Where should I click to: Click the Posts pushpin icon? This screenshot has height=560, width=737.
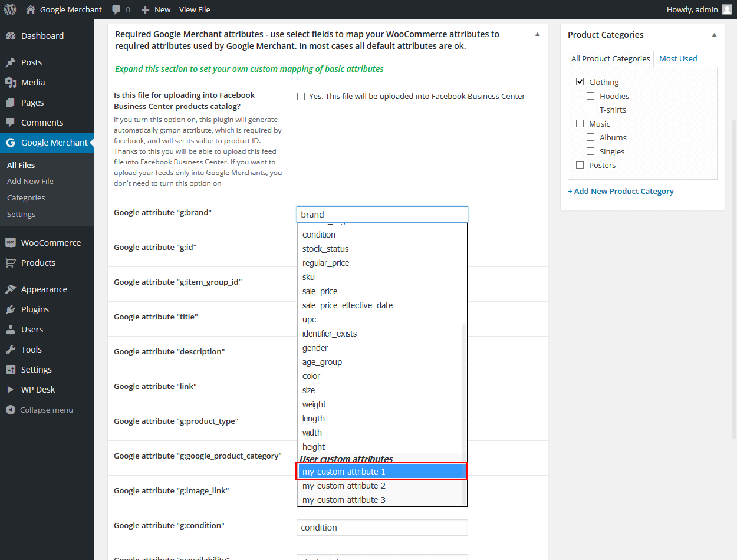tap(11, 62)
